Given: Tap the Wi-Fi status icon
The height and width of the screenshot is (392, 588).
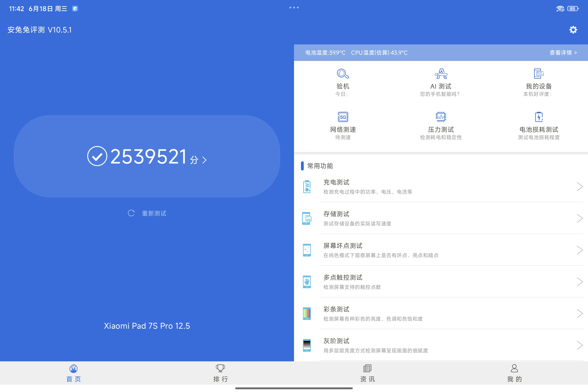Looking at the screenshot, I should tap(560, 9).
